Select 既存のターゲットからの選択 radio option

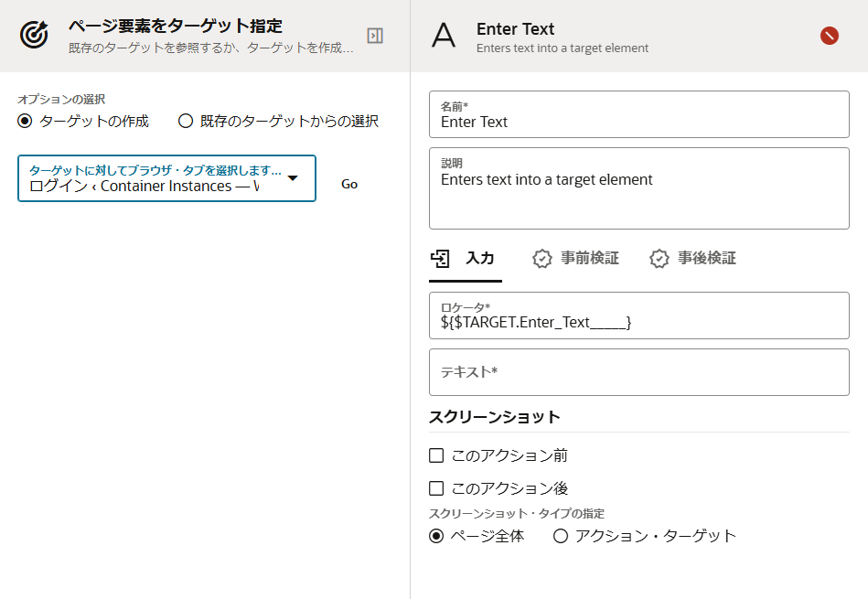186,121
